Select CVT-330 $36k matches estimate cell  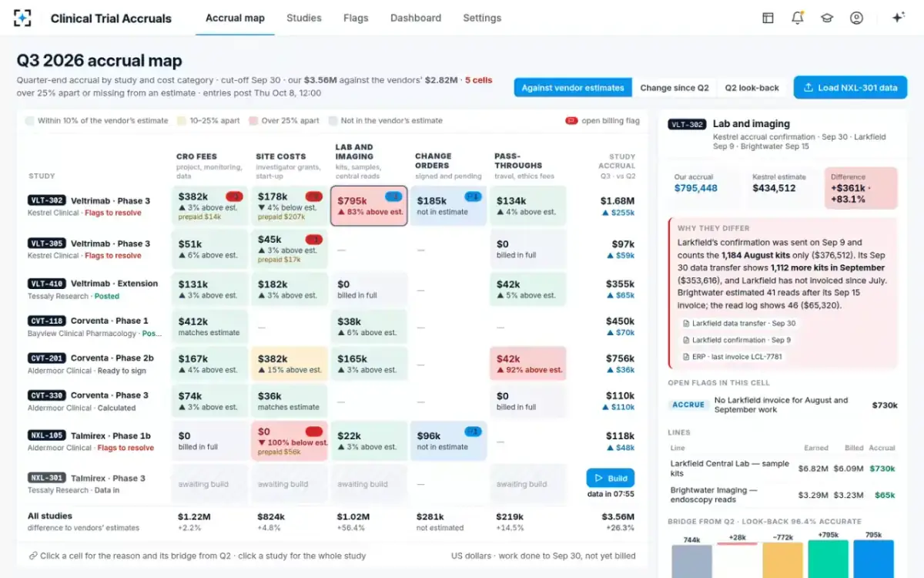coord(290,401)
